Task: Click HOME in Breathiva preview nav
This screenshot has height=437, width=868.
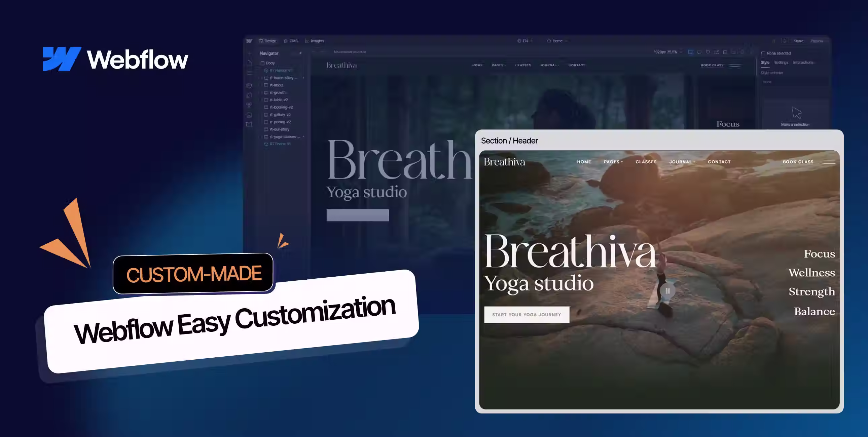Action: [584, 162]
